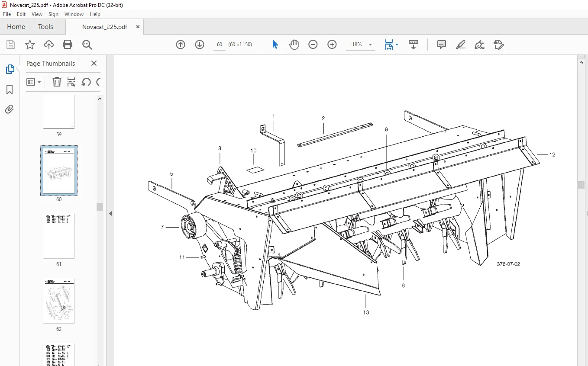Zoom out with the minus icon

[313, 45]
